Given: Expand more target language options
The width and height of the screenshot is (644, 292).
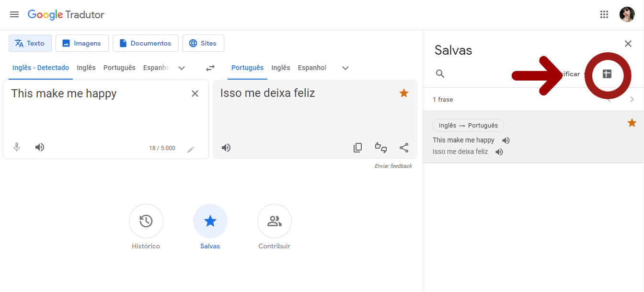Looking at the screenshot, I should (345, 68).
